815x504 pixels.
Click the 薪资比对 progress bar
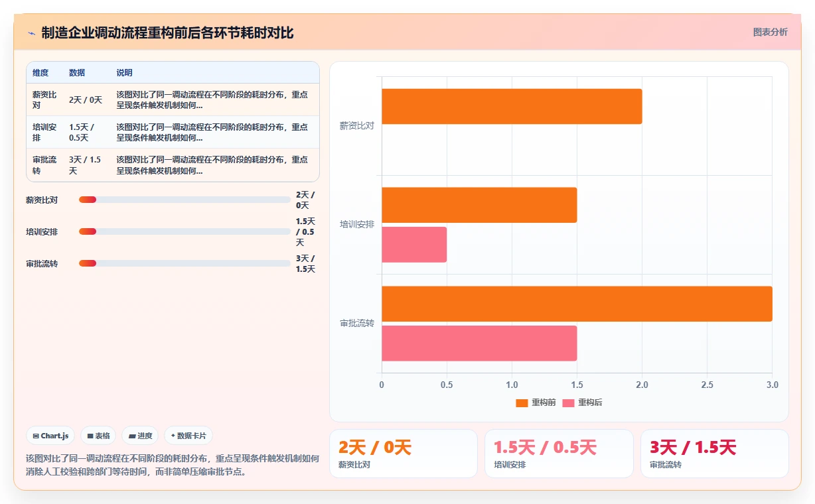coord(185,200)
